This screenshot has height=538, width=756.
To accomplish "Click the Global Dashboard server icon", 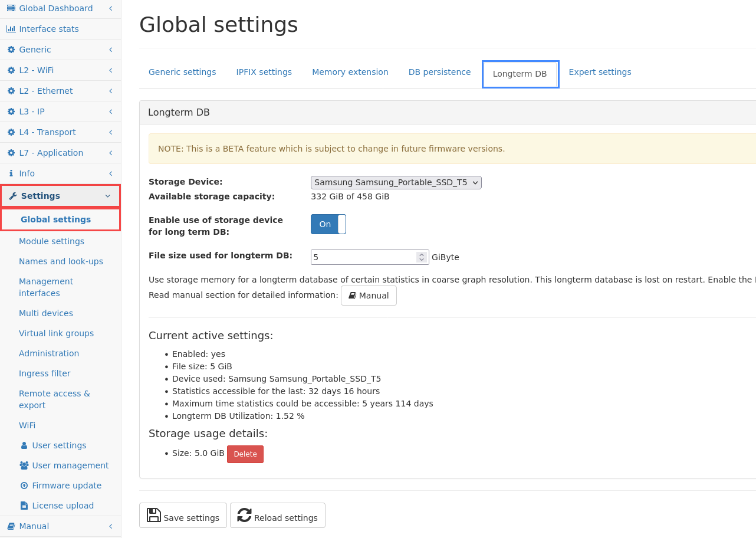I will point(11,8).
